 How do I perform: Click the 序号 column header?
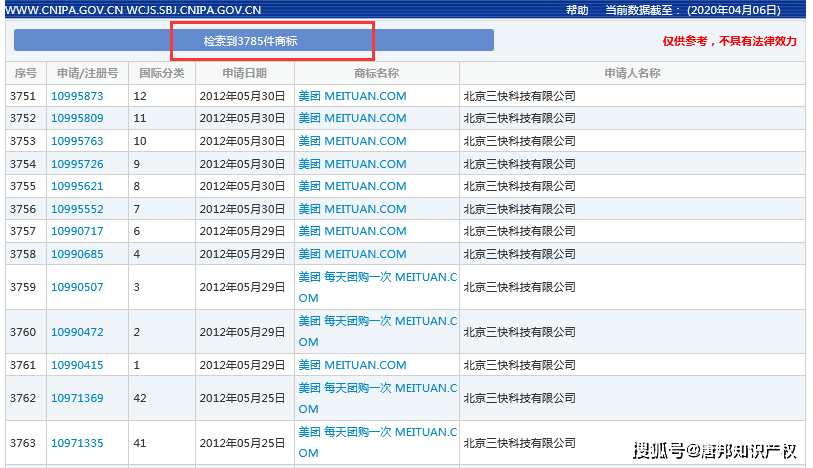pos(26,73)
